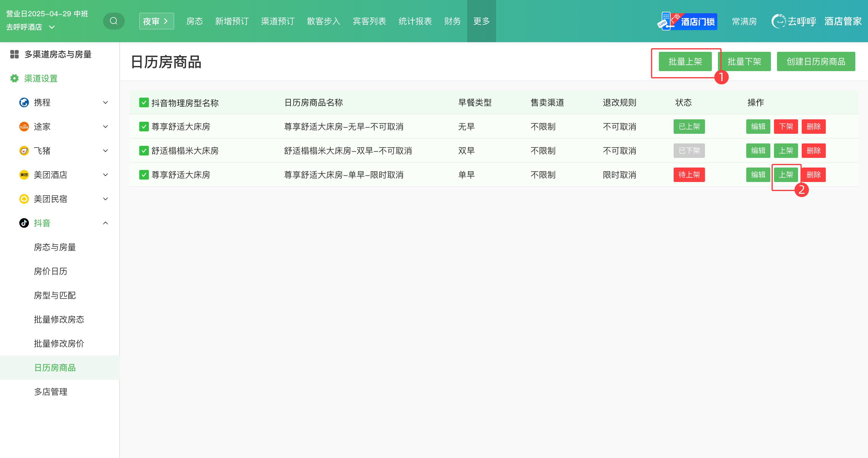Click the Douyin (抖音) logo icon
This screenshot has width=868, height=458.
(x=24, y=223)
